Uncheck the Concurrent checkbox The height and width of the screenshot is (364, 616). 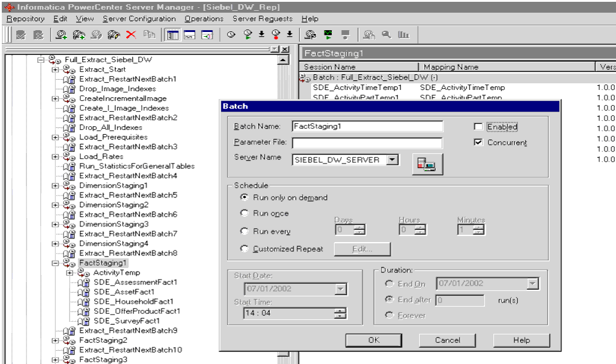pyautogui.click(x=478, y=142)
